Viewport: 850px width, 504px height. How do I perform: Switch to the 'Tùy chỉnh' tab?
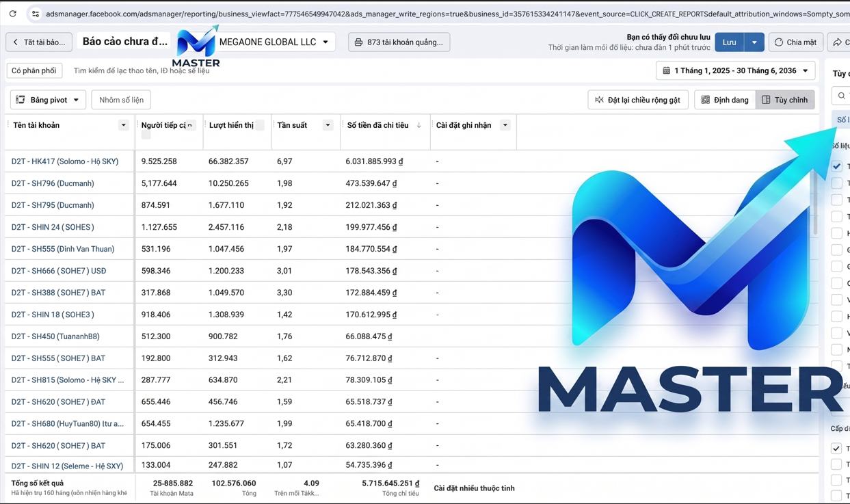[x=785, y=100]
